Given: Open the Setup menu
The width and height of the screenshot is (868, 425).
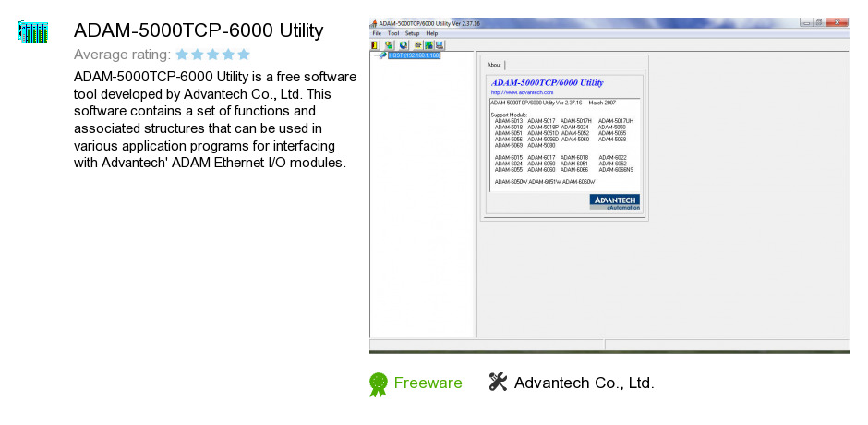Looking at the screenshot, I should [x=413, y=33].
